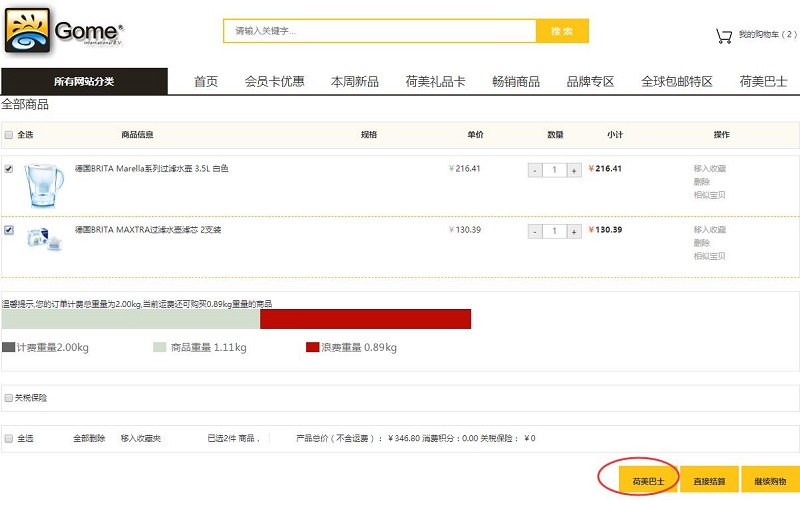Image resolution: width=800 pixels, height=505 pixels.
Task: Decrease quantity of BRITA Marella pitcher
Action: tap(535, 170)
